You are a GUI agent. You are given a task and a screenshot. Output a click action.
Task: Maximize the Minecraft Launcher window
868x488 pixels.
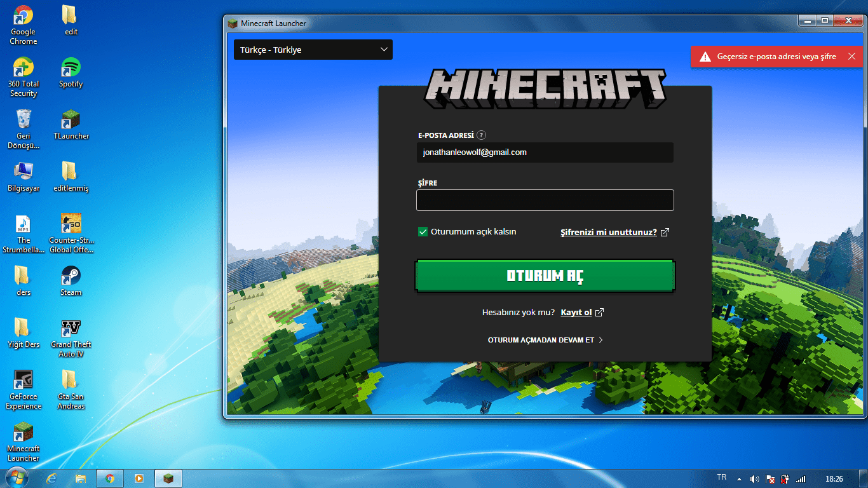[x=825, y=21]
